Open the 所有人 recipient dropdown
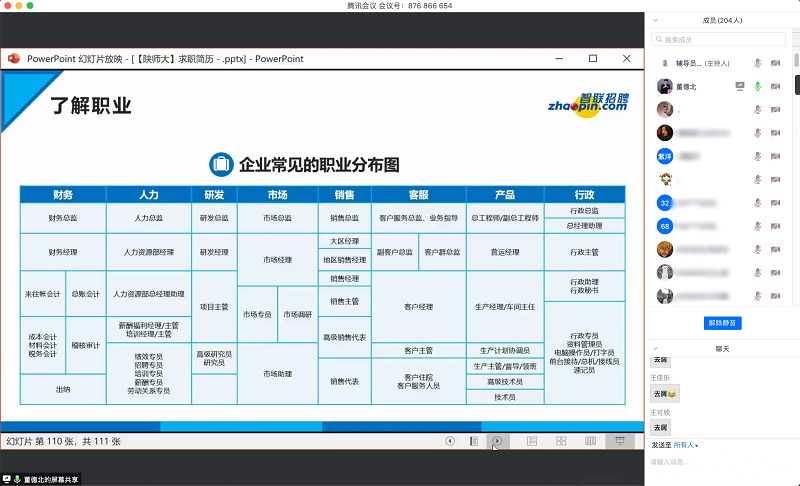The height and width of the screenshot is (486, 800). [686, 444]
